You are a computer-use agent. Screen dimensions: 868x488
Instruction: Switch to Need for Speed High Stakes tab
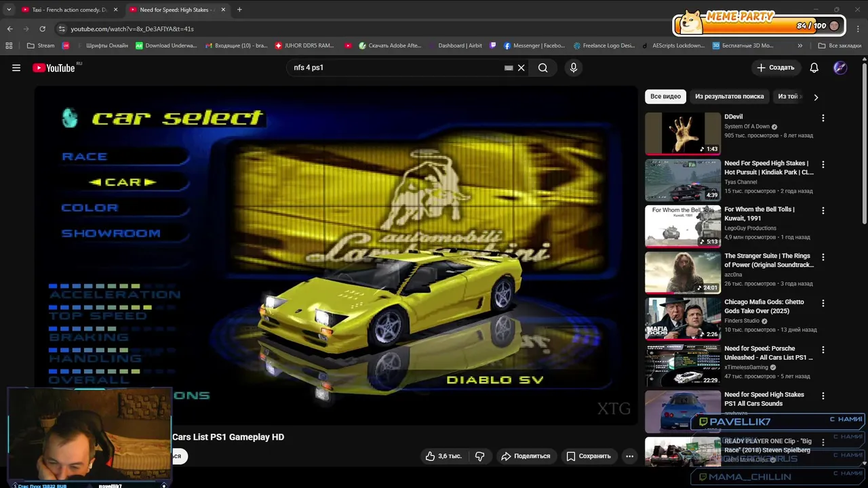176,9
